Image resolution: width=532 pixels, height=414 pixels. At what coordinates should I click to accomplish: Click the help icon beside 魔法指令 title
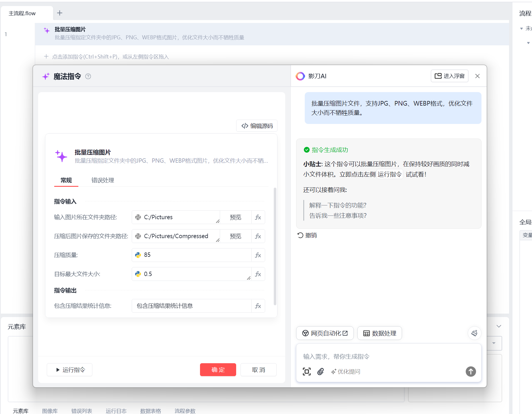[88, 76]
